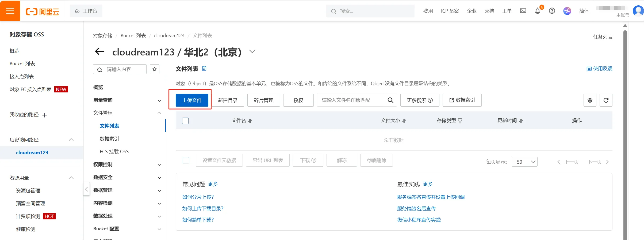Open ICP 备案 menu
Image resolution: width=644 pixels, height=240 pixels.
tap(450, 11)
